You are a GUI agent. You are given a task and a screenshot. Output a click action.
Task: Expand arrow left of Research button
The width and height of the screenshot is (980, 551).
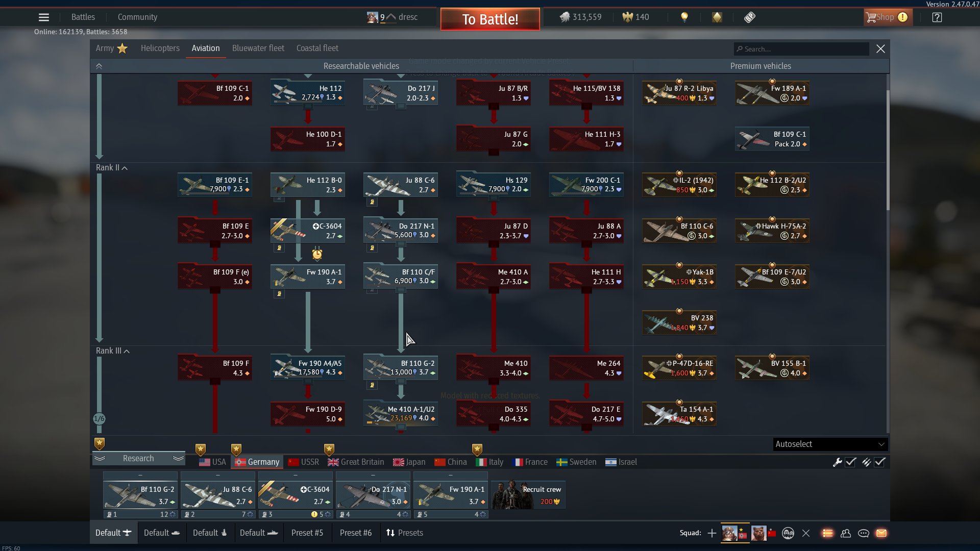pyautogui.click(x=100, y=459)
